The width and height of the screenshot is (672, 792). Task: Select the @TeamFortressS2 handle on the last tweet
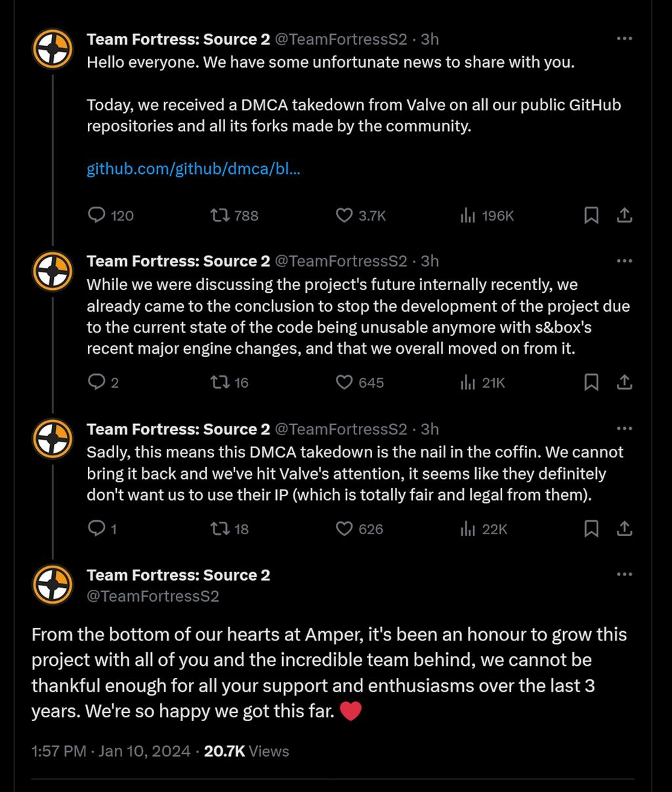click(x=153, y=596)
